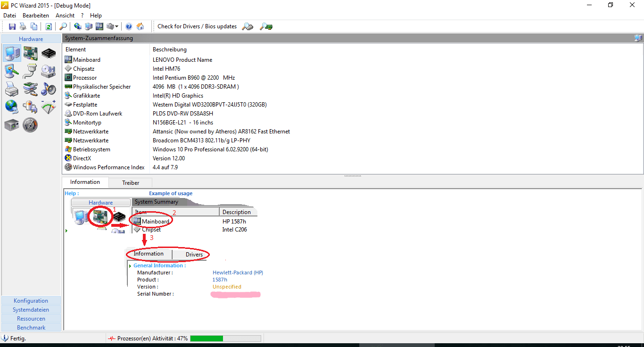Select the System Summary computer icon
Image resolution: width=644 pixels, height=347 pixels.
pyautogui.click(x=12, y=53)
